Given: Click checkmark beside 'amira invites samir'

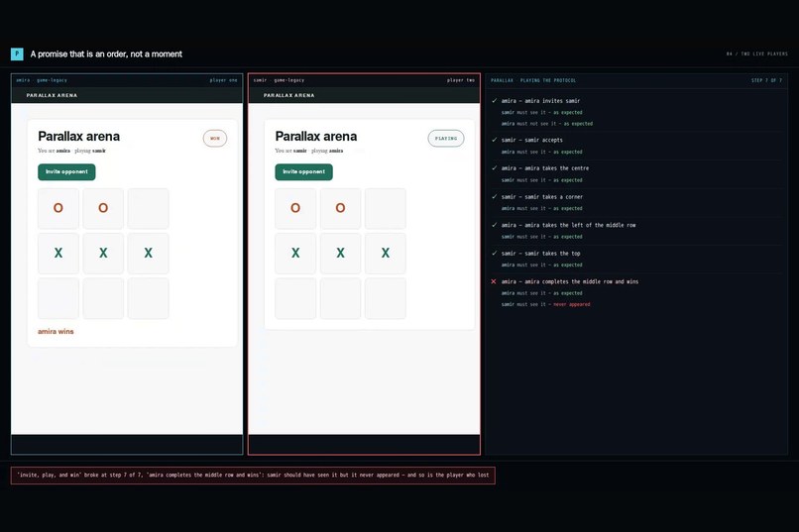Looking at the screenshot, I should (494, 101).
